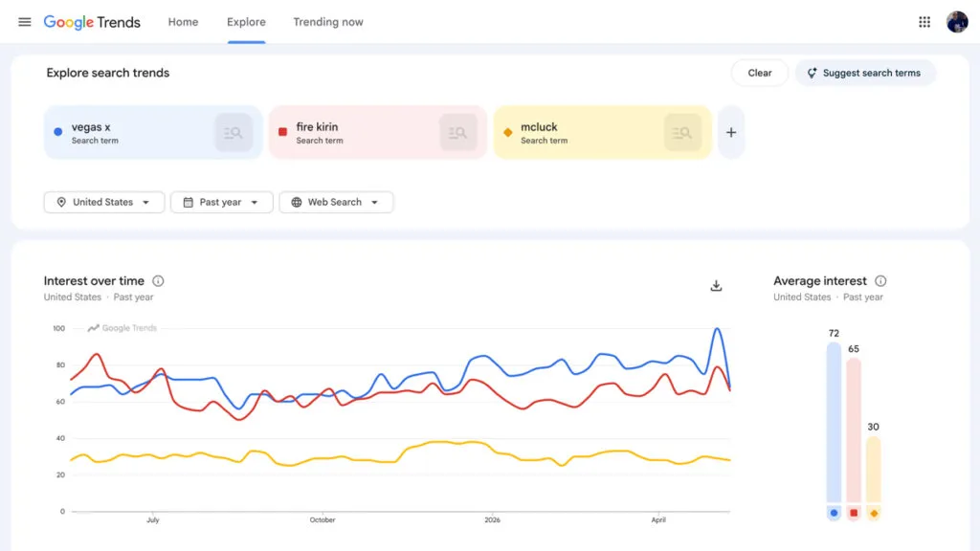Click the Average interest title
Viewport: 980px width, 551px height.
[x=820, y=281]
